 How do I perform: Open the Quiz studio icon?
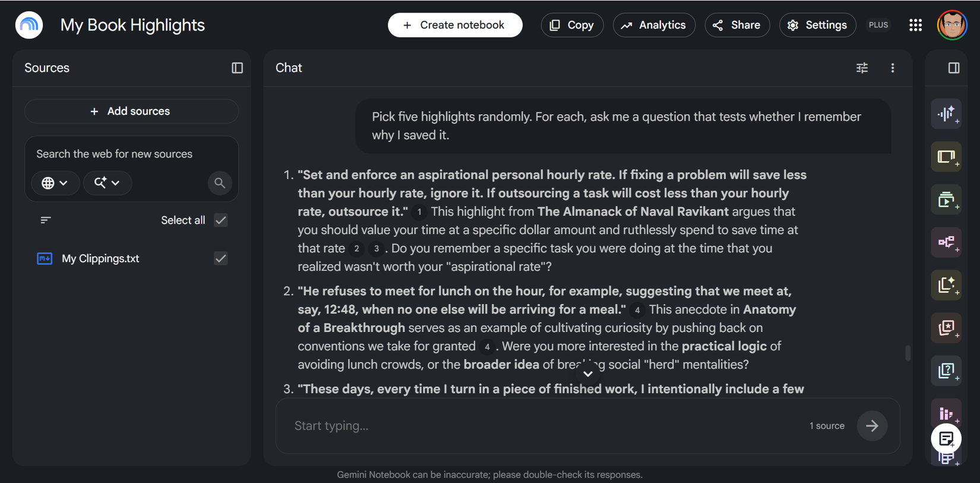click(x=946, y=370)
